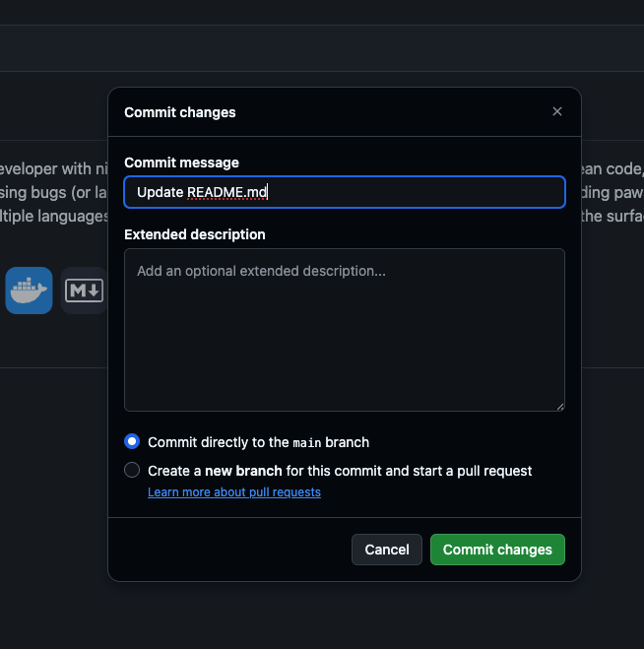Image resolution: width=644 pixels, height=649 pixels.
Task: Click into the Extended description textarea
Action: pos(345,330)
